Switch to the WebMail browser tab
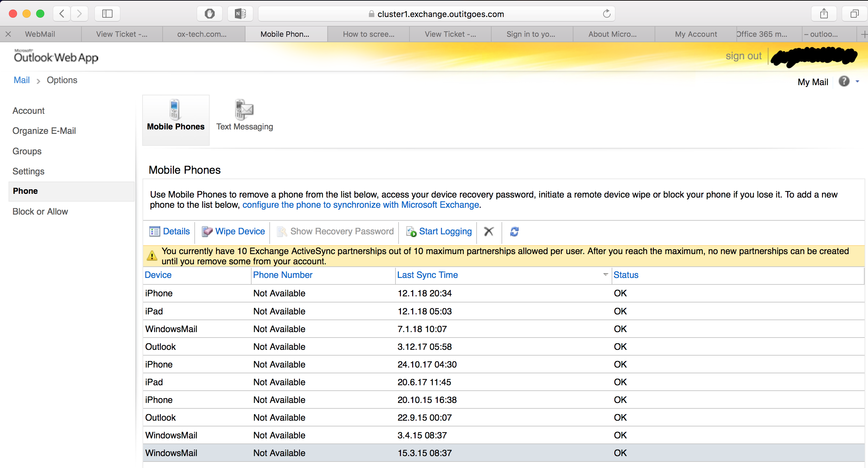Image resolution: width=868 pixels, height=468 pixels. point(40,34)
